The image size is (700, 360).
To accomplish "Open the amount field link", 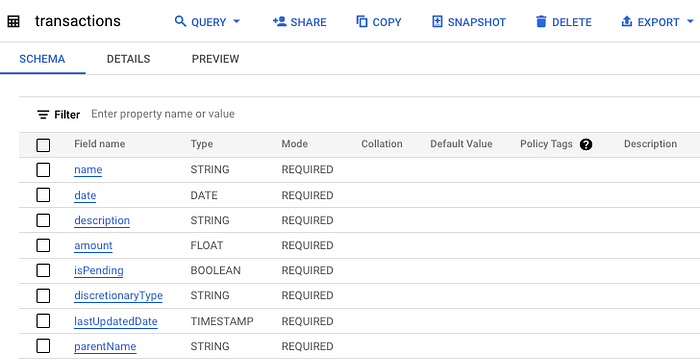I will click(x=93, y=246).
